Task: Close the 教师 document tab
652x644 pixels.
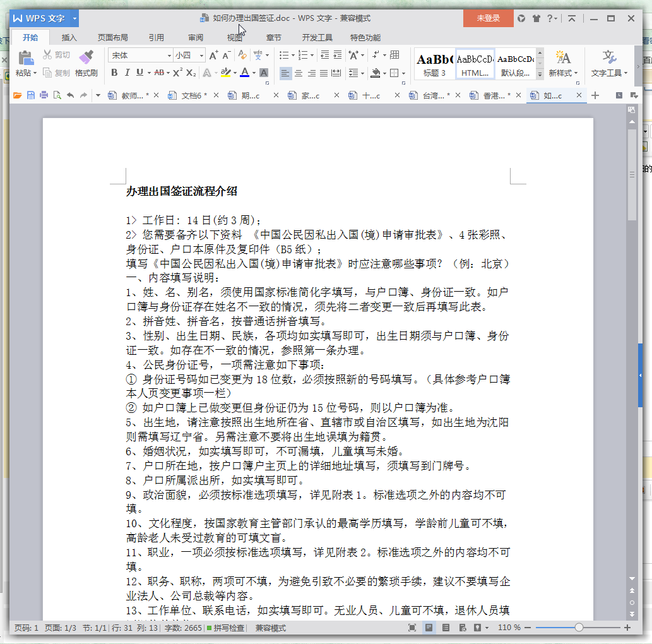Action: point(157,95)
